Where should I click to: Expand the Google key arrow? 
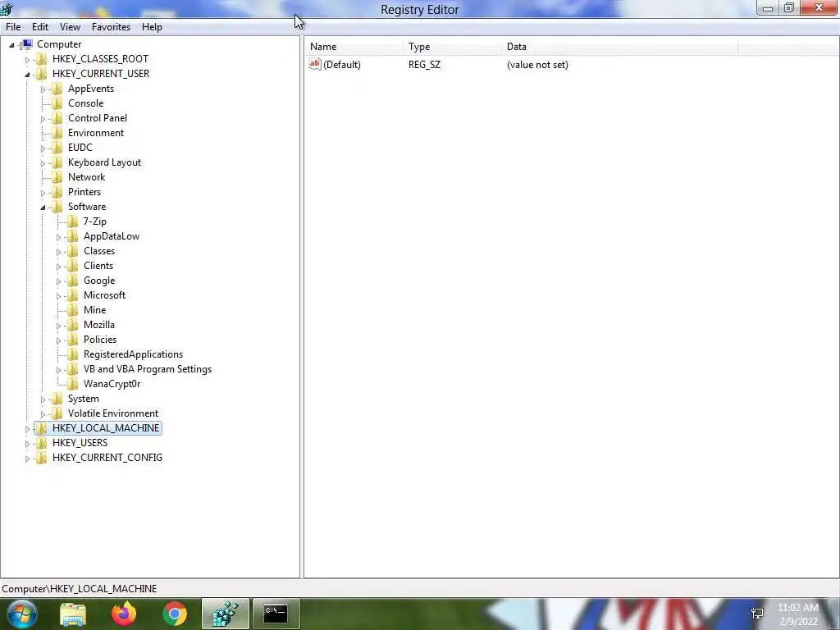(x=58, y=281)
